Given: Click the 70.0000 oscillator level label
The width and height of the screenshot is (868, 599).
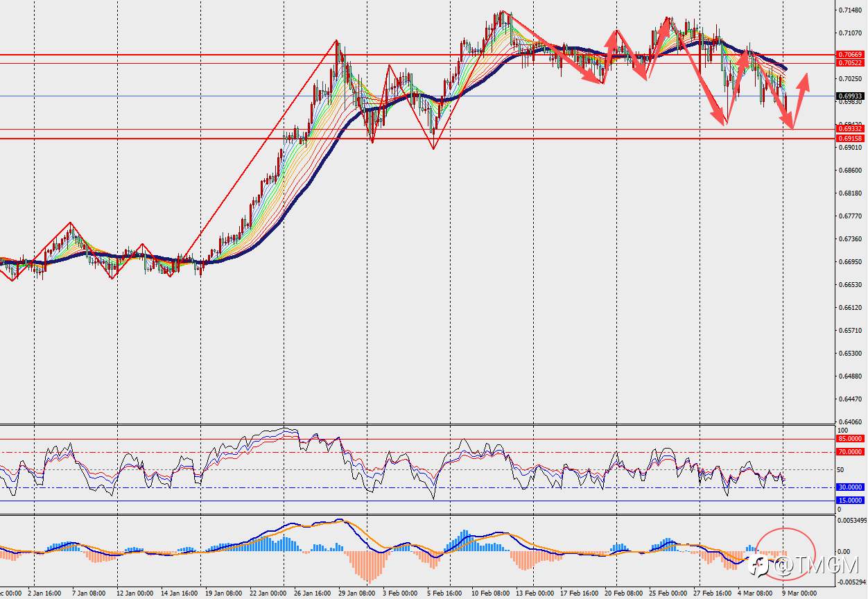Looking at the screenshot, I should pyautogui.click(x=849, y=452).
